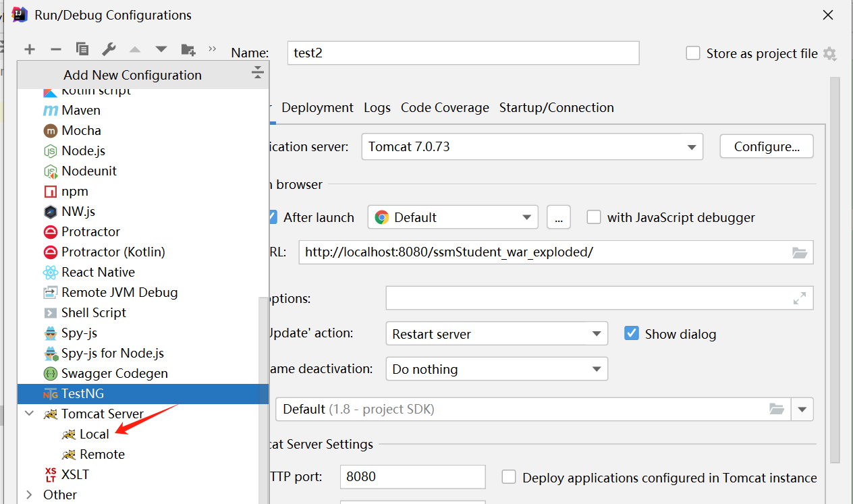Open the Do nothing frame deactivation dropdown
The height and width of the screenshot is (504, 853).
[496, 369]
